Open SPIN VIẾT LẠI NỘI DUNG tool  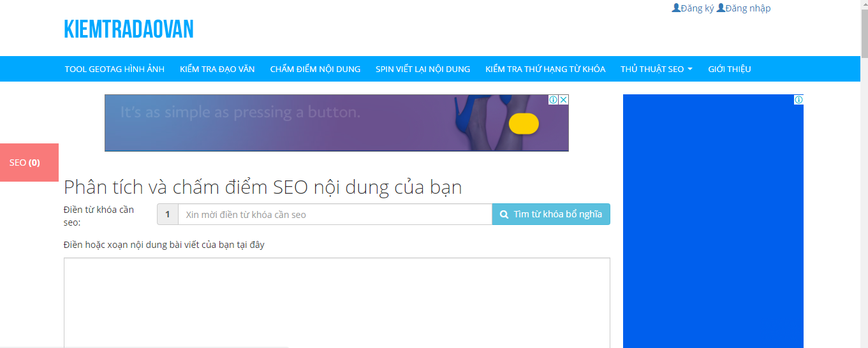[x=423, y=69]
